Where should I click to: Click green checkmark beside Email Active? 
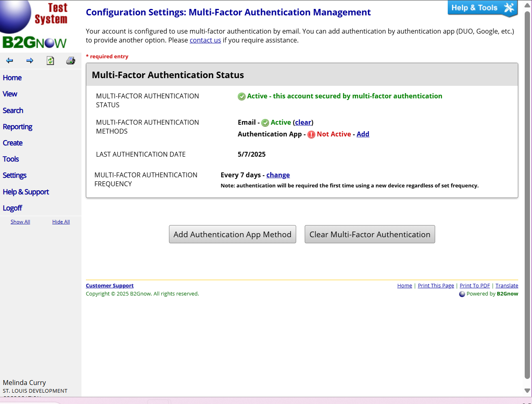[x=265, y=123]
